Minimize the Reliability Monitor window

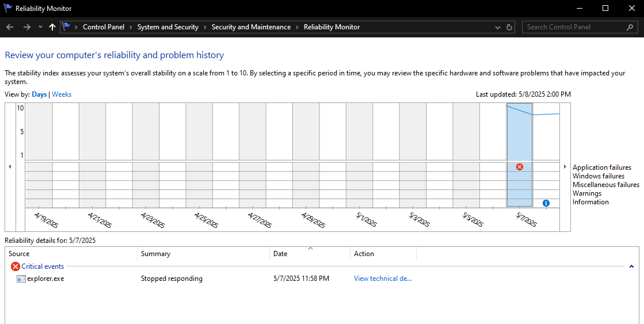tap(580, 8)
